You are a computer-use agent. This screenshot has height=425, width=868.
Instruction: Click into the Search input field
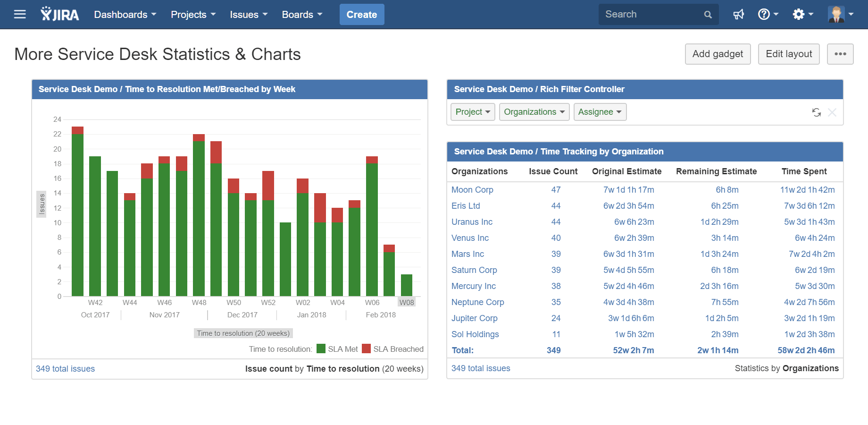coord(651,15)
